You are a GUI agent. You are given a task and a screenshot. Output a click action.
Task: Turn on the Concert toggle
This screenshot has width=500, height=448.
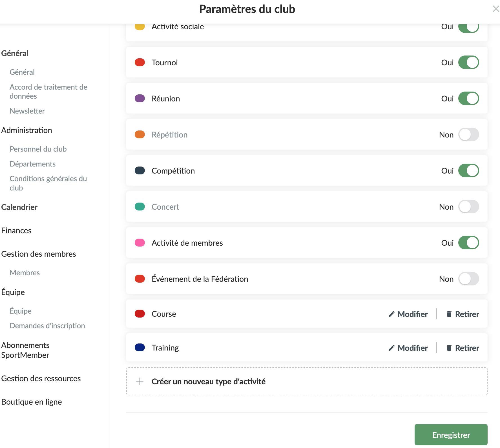point(468,207)
